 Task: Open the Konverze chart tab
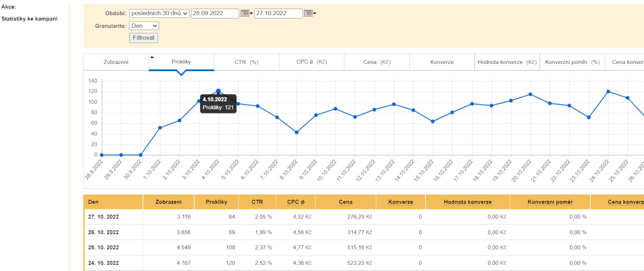pos(442,62)
